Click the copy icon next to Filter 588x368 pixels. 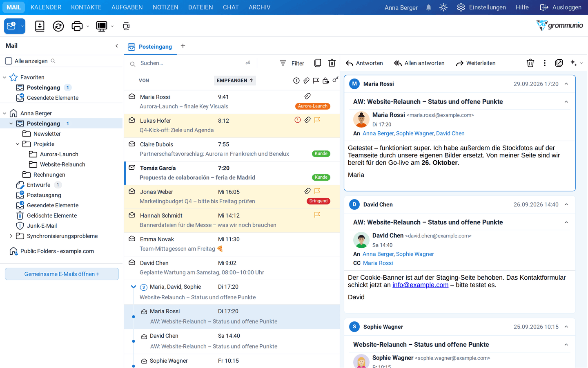coord(318,63)
